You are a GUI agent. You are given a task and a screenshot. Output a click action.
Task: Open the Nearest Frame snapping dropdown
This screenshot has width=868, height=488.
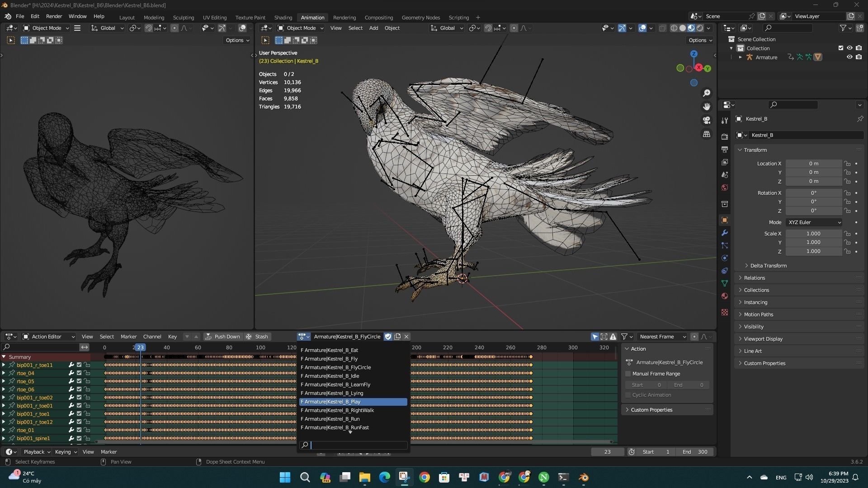click(662, 337)
